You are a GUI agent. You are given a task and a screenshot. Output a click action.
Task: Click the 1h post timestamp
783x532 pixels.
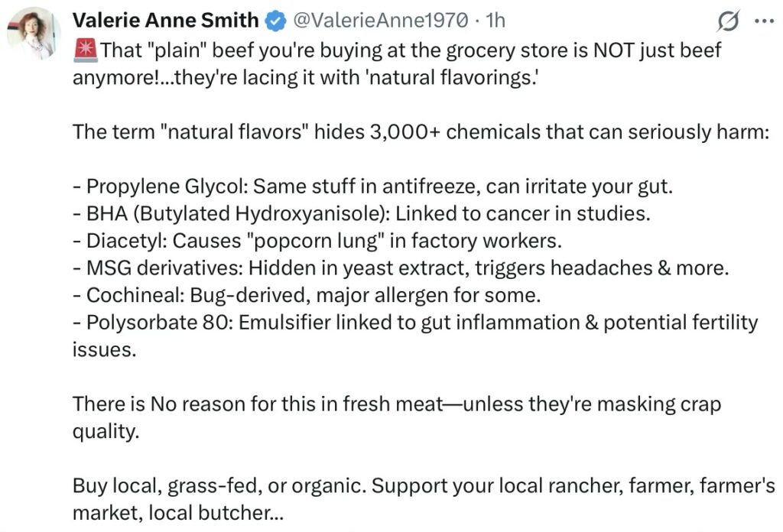495,21
